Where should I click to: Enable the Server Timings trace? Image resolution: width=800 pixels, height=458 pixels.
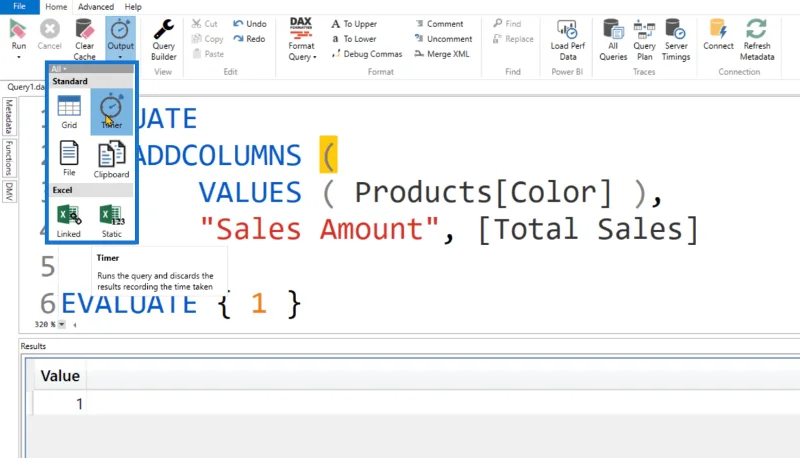676,40
